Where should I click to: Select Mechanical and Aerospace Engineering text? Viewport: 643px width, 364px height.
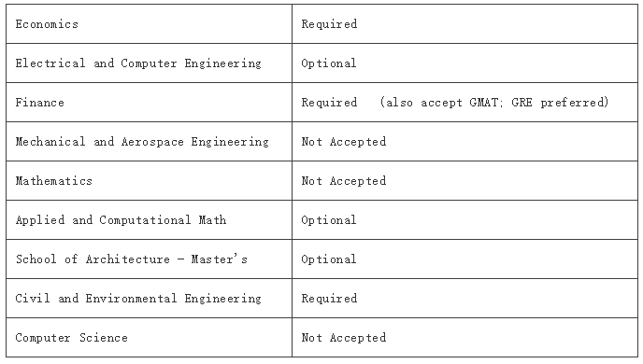pyautogui.click(x=142, y=142)
